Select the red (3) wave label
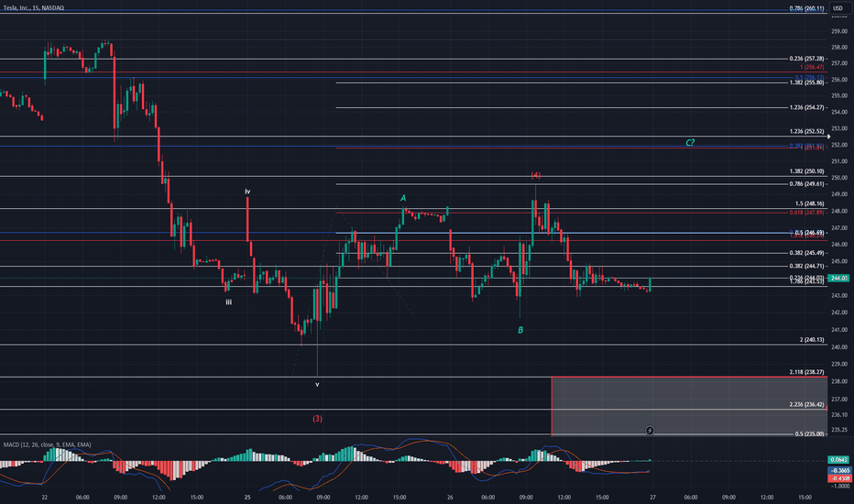Screen dimensions: 854x504 (x=317, y=419)
